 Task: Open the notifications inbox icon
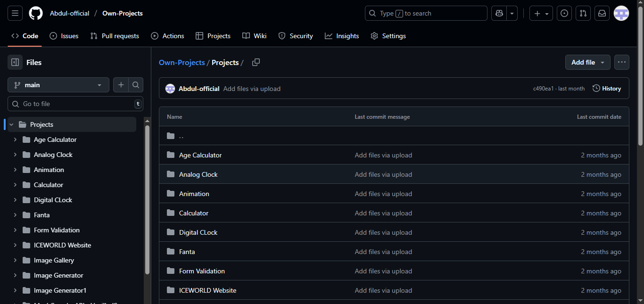[602, 13]
